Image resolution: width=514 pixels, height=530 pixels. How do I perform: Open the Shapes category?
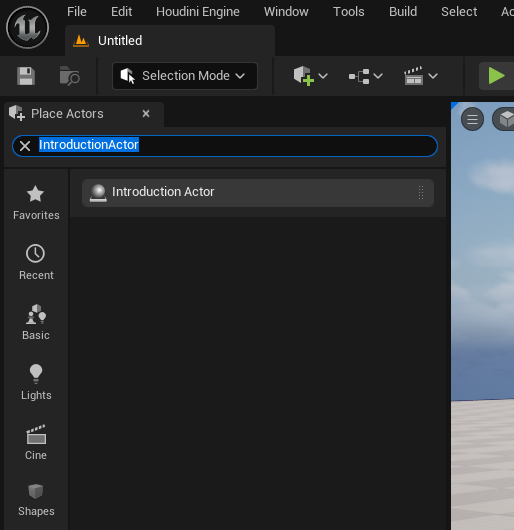click(36, 500)
